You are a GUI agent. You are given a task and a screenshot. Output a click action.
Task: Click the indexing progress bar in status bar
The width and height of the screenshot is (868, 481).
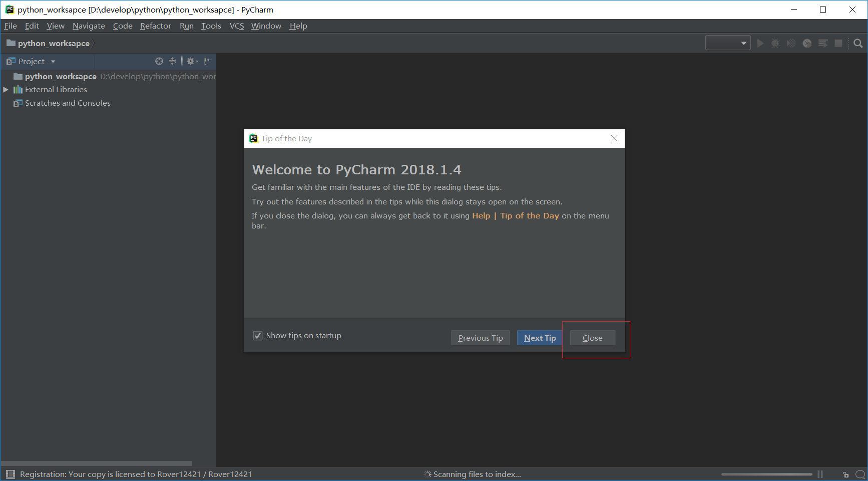[x=766, y=474]
